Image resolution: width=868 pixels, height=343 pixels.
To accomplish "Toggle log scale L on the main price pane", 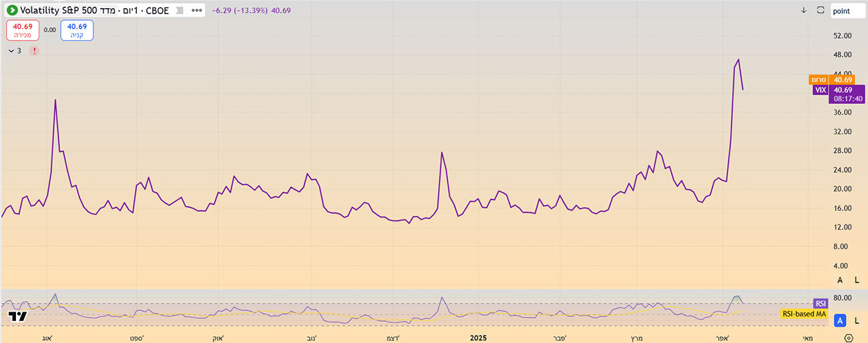I will tap(857, 280).
